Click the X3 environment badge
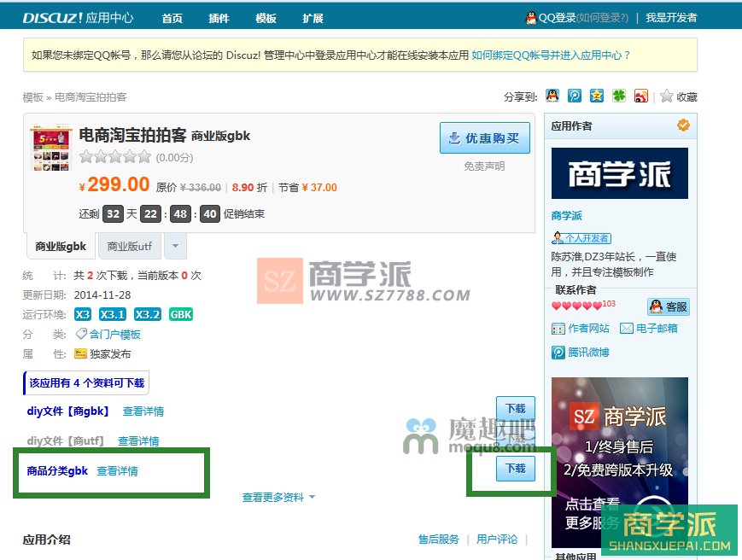This screenshot has height=560, width=742. [x=83, y=314]
